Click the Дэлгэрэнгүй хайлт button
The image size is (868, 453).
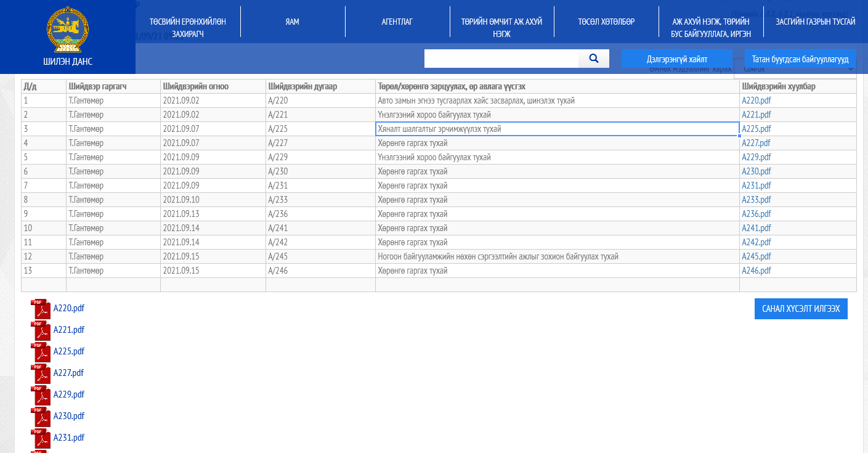(677, 59)
